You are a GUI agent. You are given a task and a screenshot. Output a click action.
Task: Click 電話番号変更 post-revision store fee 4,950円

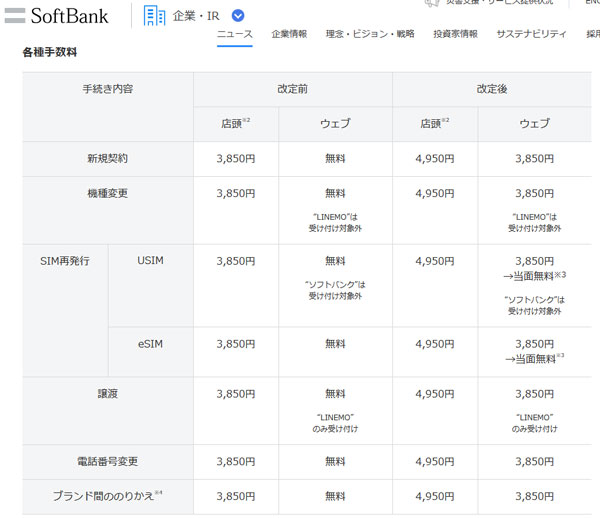point(435,461)
